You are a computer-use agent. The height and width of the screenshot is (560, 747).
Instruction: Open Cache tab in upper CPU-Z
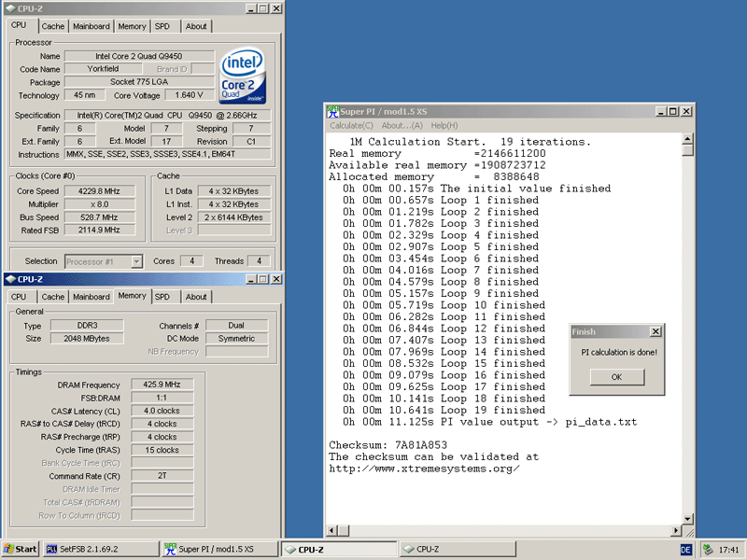tap(53, 26)
